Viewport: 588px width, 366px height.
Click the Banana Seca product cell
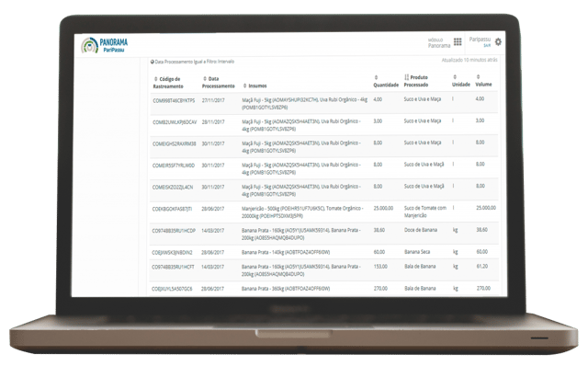417,252
